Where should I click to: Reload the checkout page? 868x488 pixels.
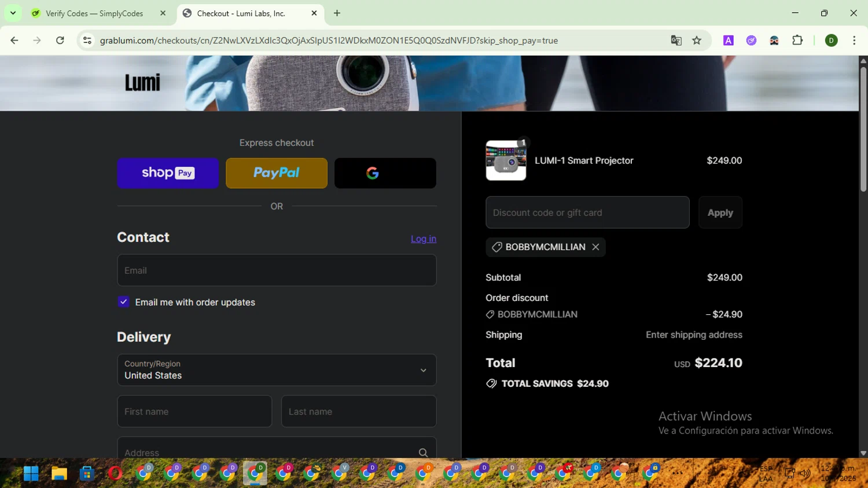pos(60,41)
